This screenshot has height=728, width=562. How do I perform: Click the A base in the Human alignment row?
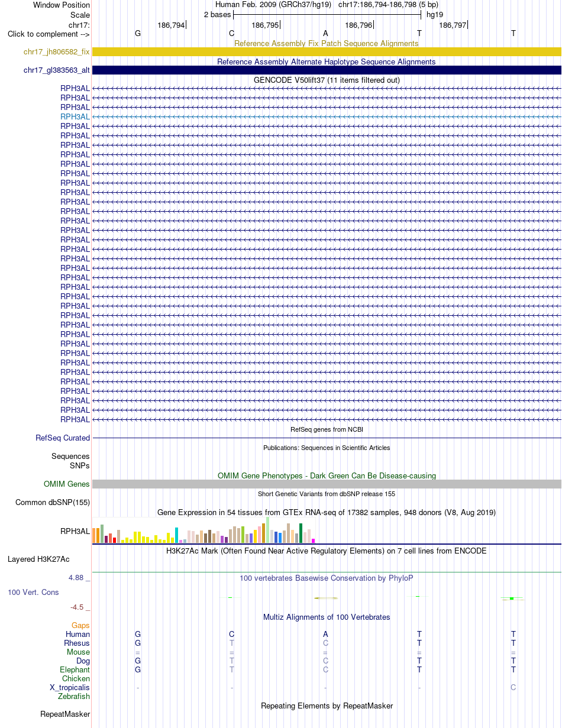325,635
